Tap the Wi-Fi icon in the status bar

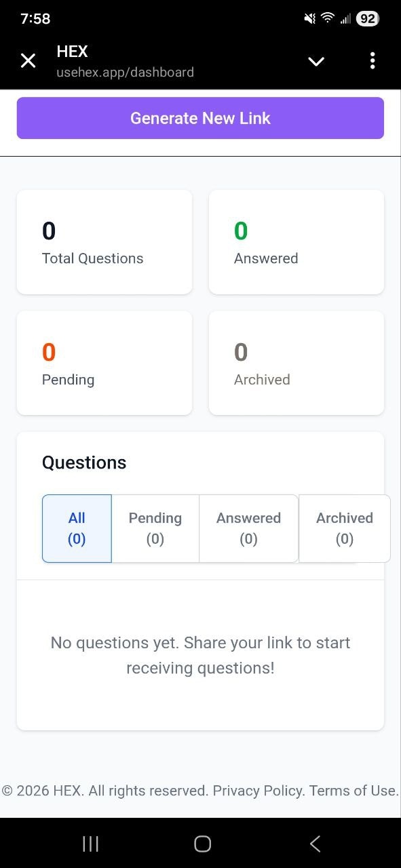click(328, 18)
